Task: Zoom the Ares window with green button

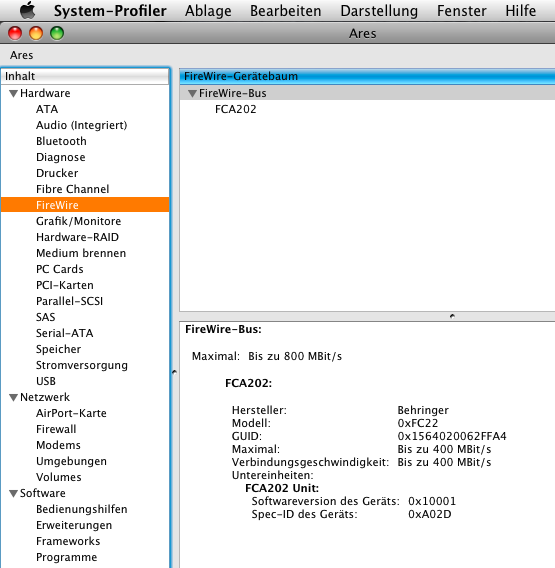Action: tap(57, 33)
